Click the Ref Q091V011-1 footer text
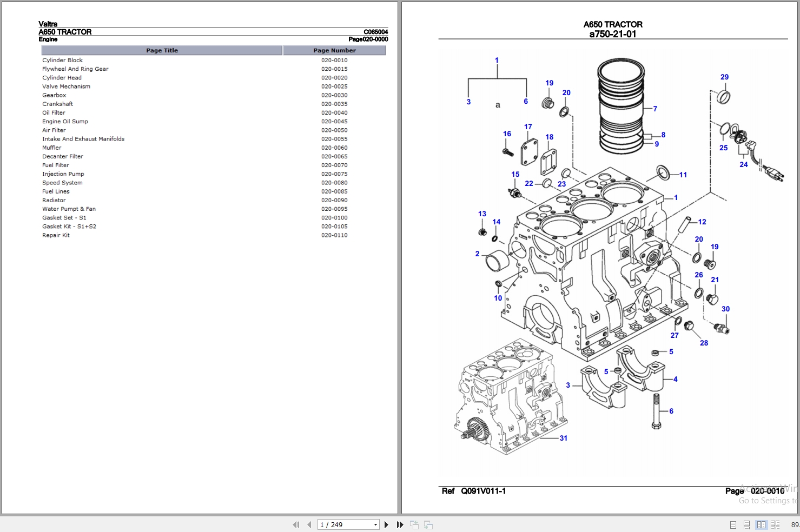The image size is (800, 532). pyautogui.click(x=474, y=491)
